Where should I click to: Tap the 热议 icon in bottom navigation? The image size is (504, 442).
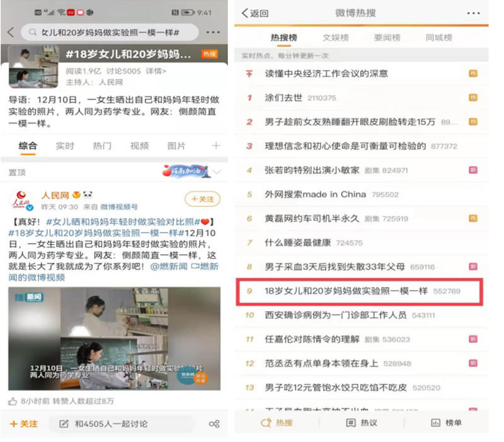tap(351, 422)
